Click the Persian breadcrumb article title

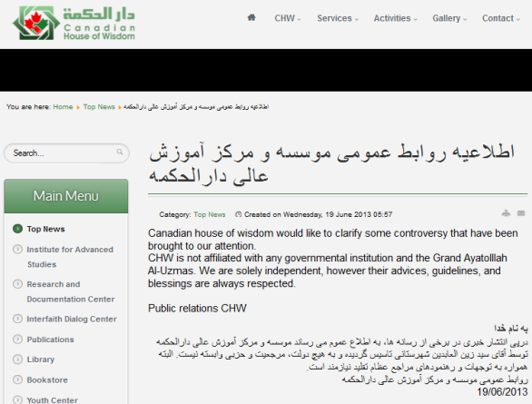tap(196, 107)
